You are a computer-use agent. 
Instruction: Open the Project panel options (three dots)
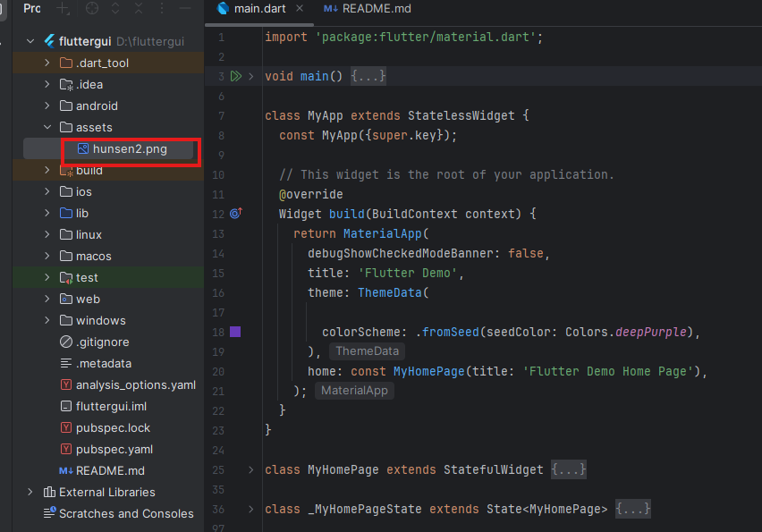[161, 8]
